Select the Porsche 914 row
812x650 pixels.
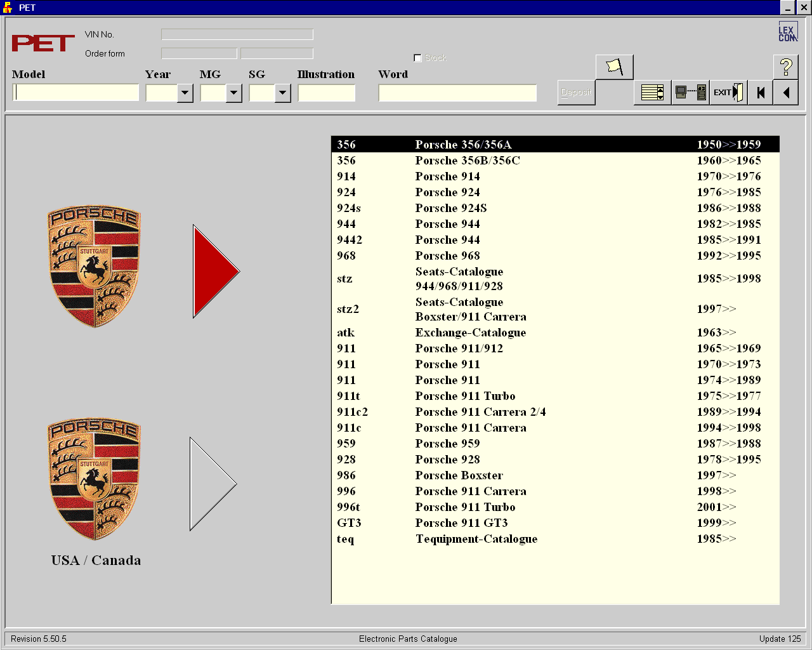point(555,176)
